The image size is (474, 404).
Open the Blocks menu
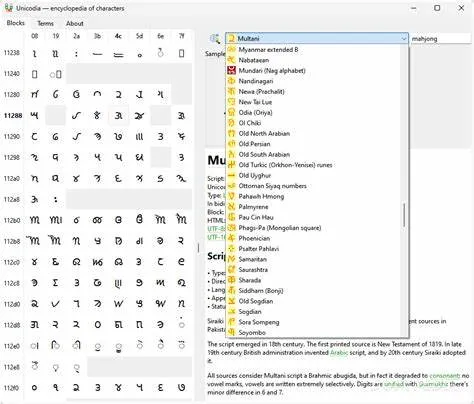16,23
